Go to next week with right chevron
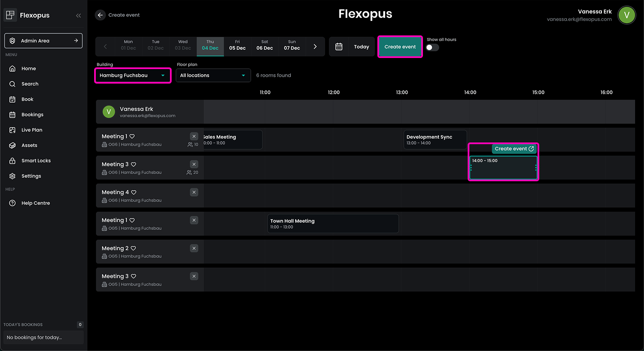 pyautogui.click(x=315, y=47)
